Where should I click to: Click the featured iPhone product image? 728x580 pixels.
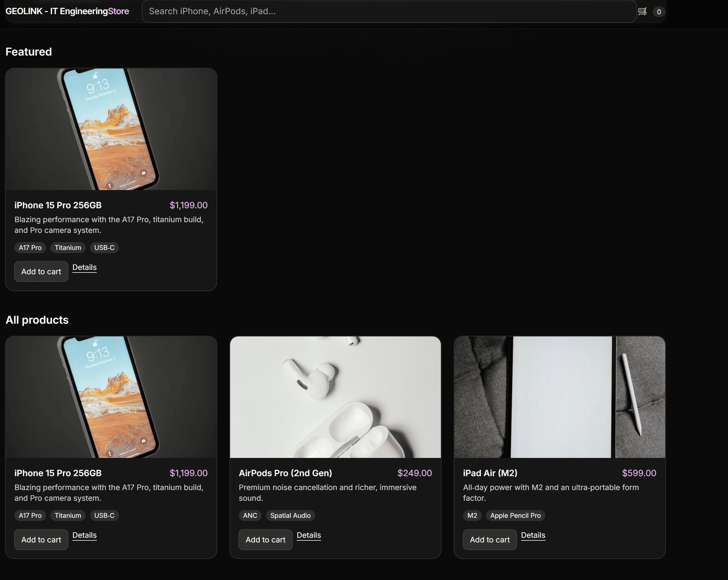[111, 129]
